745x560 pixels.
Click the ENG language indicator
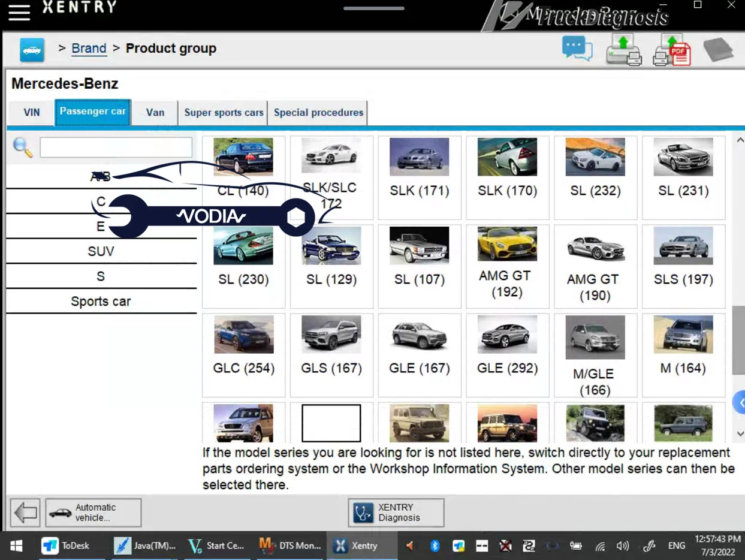[x=677, y=546]
